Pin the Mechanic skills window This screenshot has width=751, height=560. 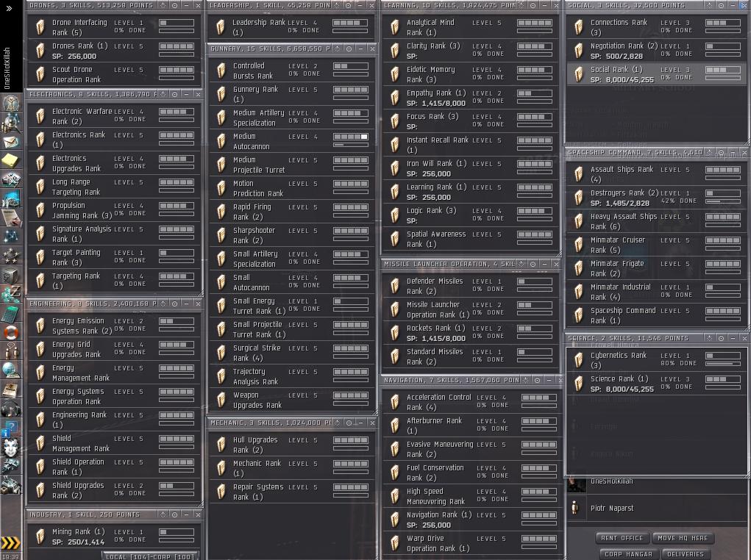click(337, 423)
